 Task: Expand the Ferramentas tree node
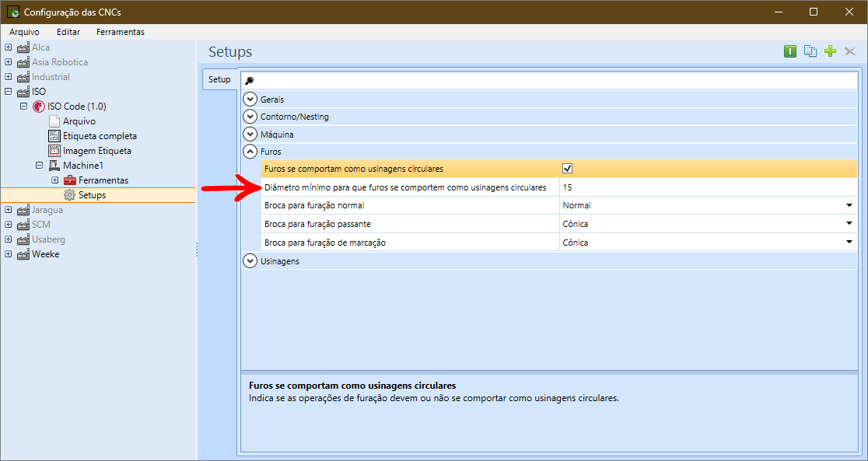click(54, 180)
